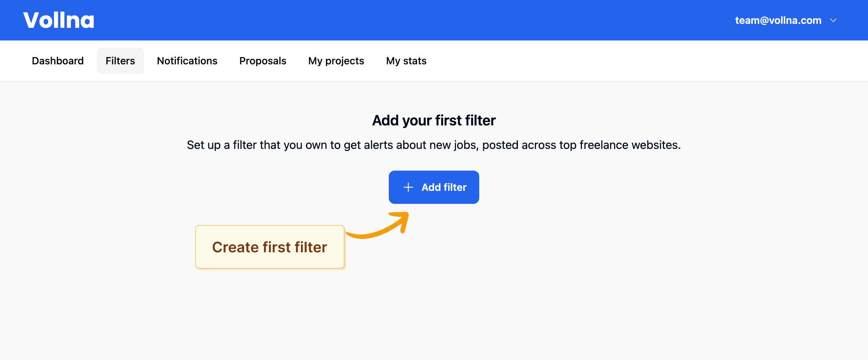Click the Add filter text label
Viewport: 868px width, 360px height.
pos(444,187)
